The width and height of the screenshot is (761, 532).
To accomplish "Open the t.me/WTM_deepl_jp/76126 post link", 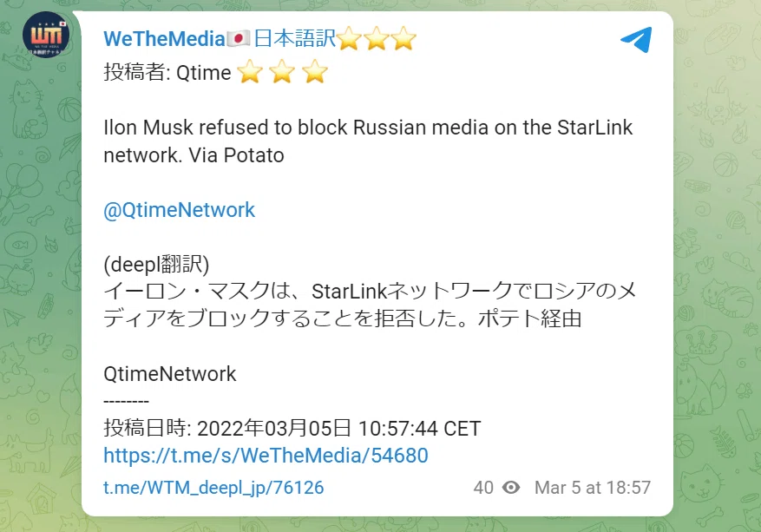I will pyautogui.click(x=213, y=488).
